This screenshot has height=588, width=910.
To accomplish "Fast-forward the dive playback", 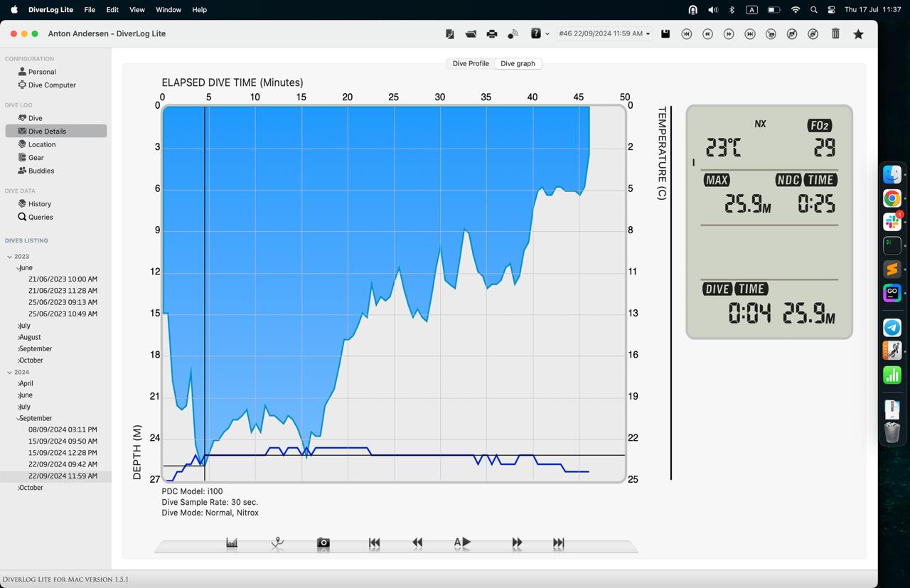I will pos(517,542).
